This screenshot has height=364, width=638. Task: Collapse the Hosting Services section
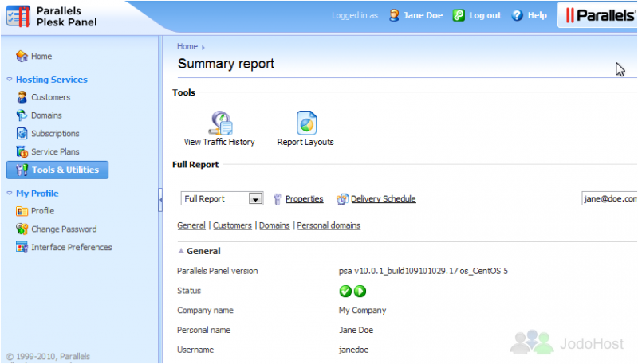10,80
